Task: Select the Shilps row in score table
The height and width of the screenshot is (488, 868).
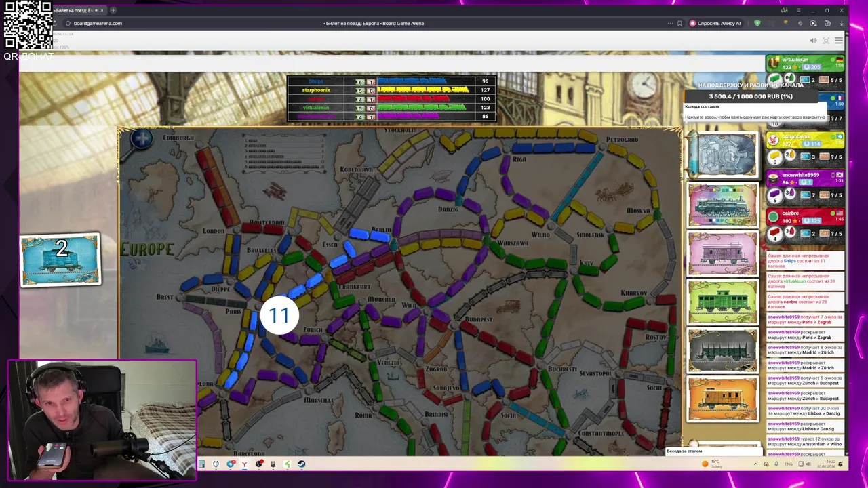Action: (x=391, y=81)
